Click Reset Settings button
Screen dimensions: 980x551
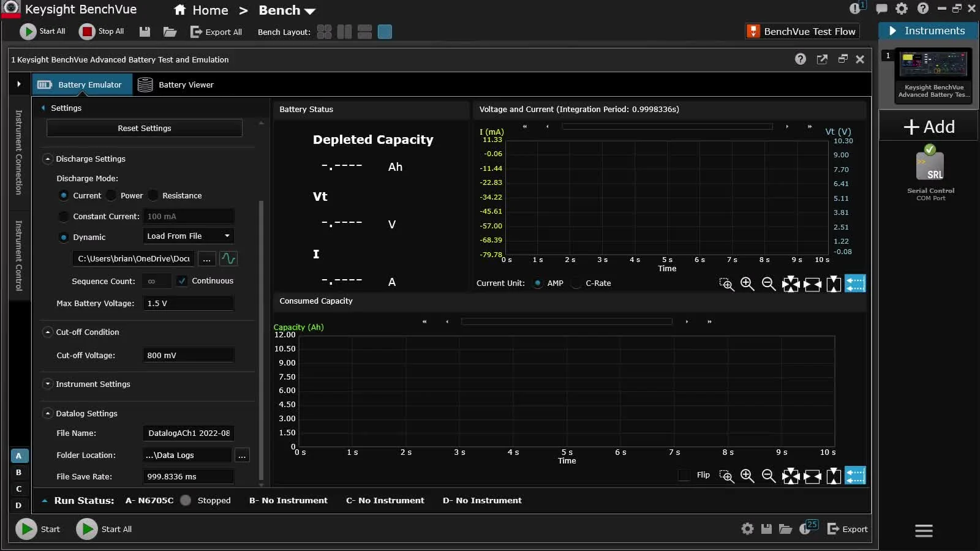tap(145, 128)
